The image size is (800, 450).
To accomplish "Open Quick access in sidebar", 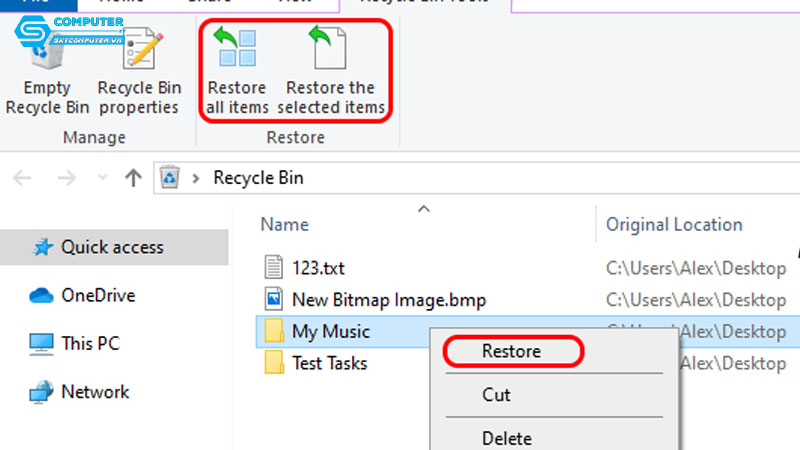I will 111,247.
